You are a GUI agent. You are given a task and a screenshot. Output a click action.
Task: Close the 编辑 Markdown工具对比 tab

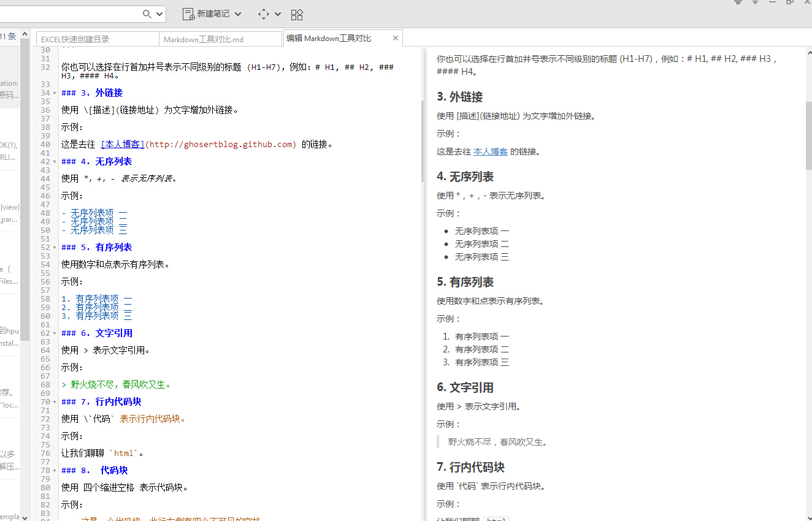(396, 38)
